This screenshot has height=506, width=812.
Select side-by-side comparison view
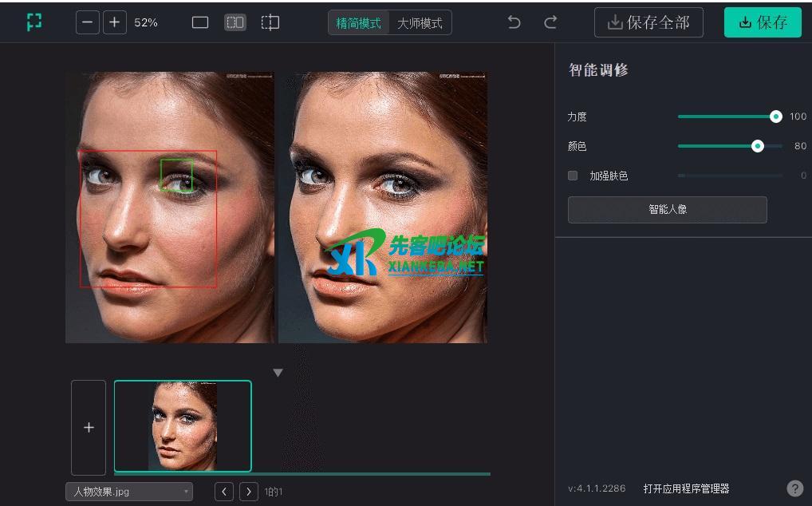[235, 22]
